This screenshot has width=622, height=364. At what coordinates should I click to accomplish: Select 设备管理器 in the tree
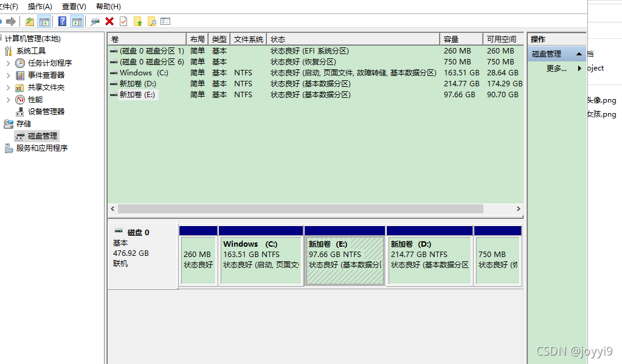46,112
